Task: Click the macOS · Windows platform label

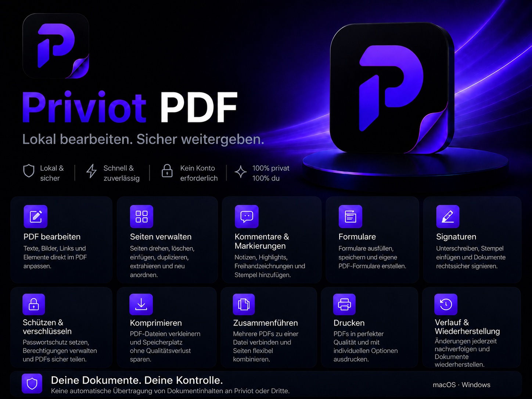Action: pos(461,385)
